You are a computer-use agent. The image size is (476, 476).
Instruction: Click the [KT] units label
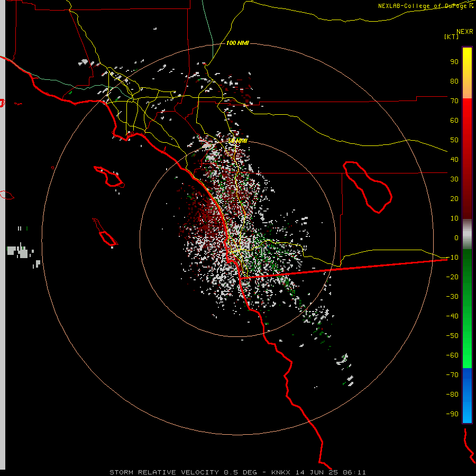(451, 36)
